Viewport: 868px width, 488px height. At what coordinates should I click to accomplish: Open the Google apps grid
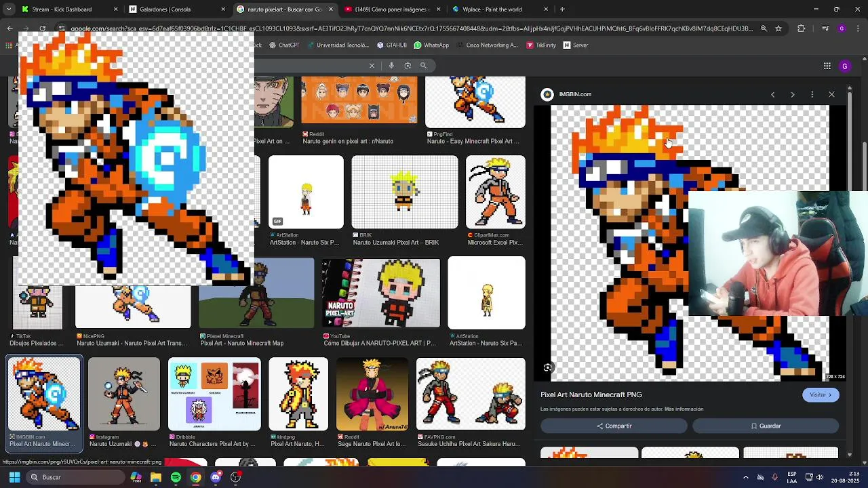click(x=827, y=66)
